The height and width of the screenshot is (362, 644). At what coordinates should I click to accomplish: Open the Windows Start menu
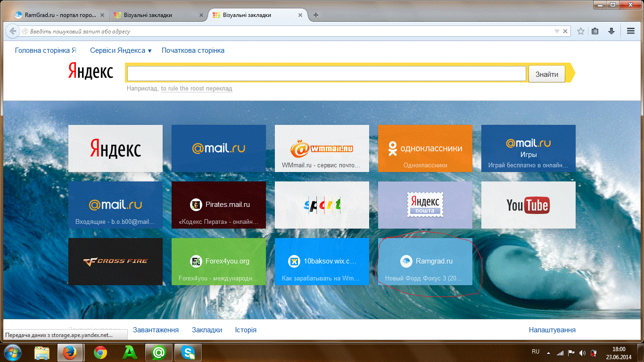pos(13,352)
